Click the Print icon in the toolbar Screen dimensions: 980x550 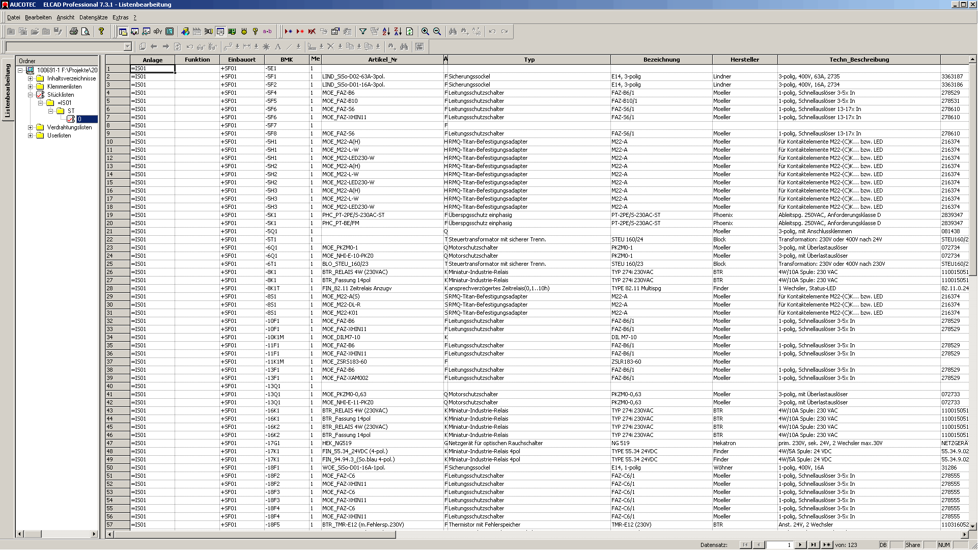(x=74, y=32)
